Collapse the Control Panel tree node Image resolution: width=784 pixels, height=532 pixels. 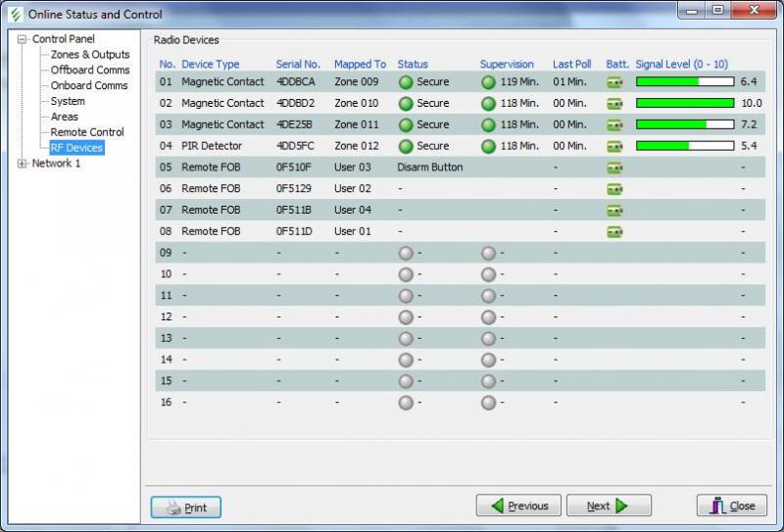[x=23, y=39]
